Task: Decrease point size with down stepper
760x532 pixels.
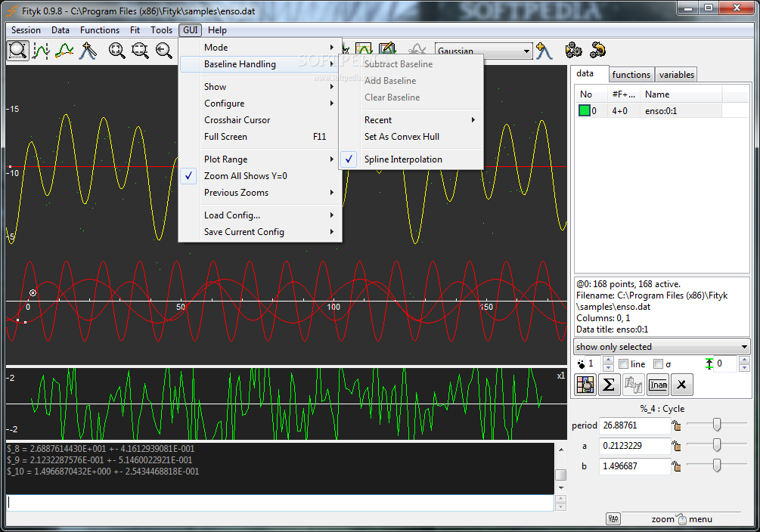Action: pos(608,368)
